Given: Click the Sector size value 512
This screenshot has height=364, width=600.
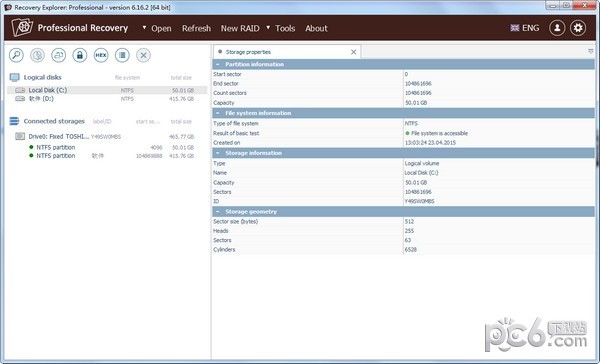Looking at the screenshot, I should [409, 222].
